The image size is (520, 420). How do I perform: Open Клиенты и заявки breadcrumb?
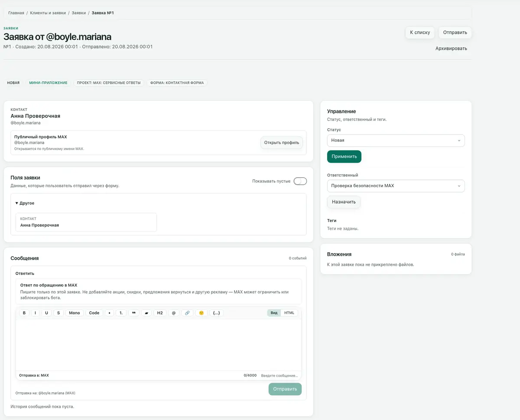48,13
